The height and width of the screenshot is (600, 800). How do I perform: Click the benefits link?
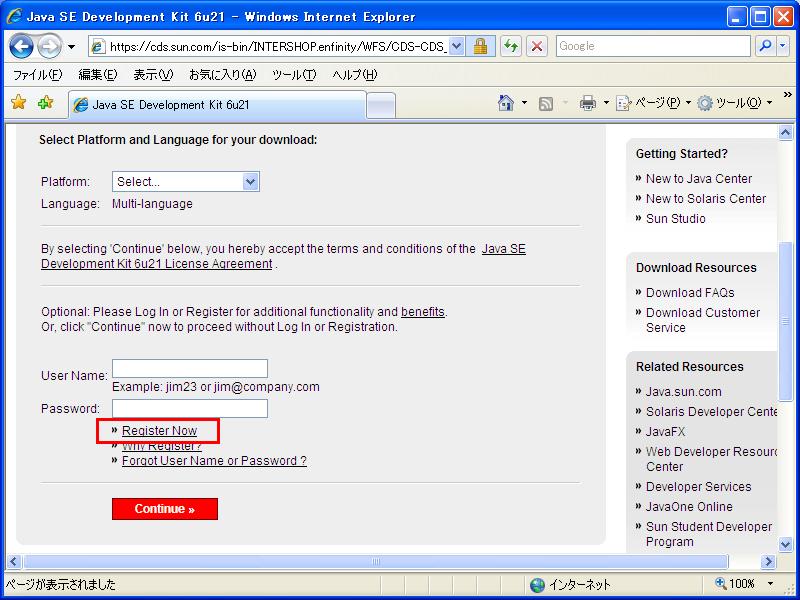(x=423, y=312)
